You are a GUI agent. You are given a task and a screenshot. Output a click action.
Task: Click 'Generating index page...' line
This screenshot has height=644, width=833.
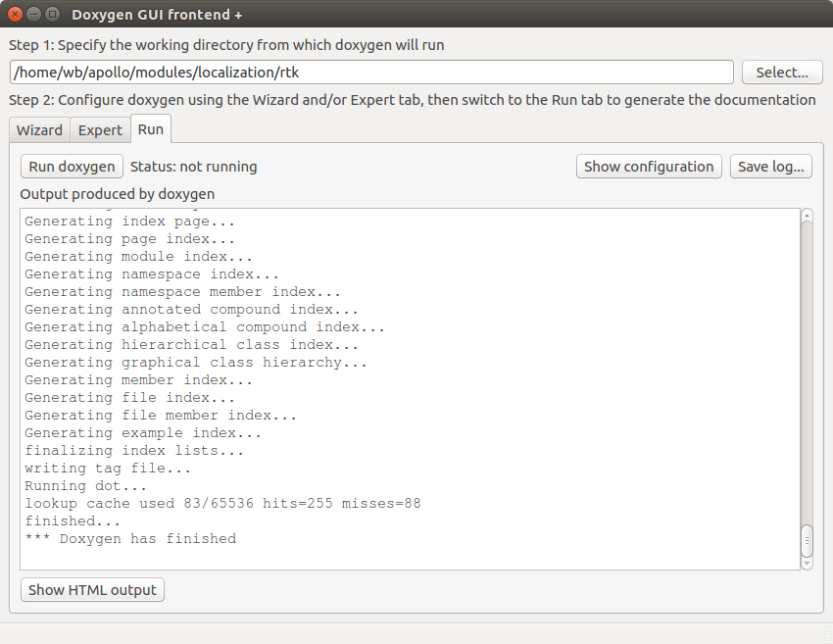click(129, 222)
